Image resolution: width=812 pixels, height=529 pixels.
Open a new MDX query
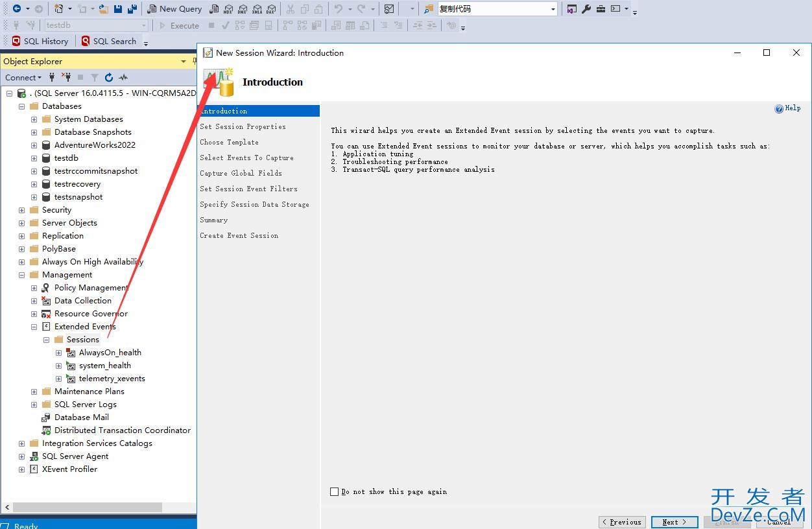tap(228, 9)
